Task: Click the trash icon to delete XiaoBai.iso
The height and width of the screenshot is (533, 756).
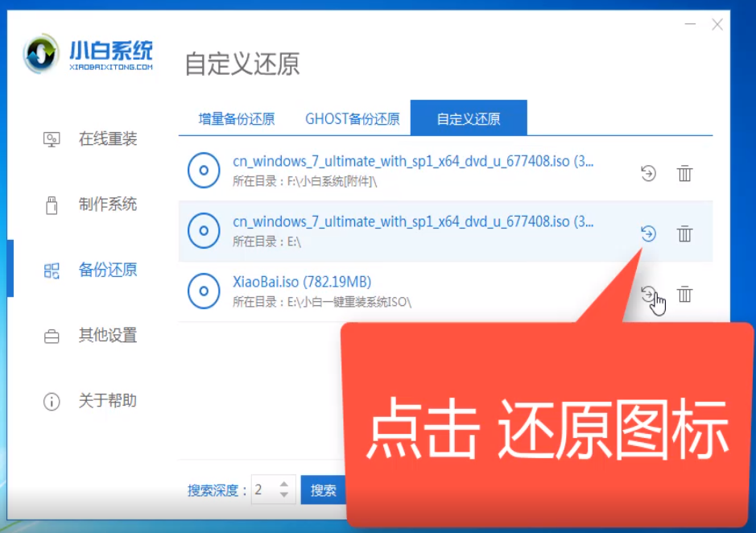Action: click(x=684, y=293)
